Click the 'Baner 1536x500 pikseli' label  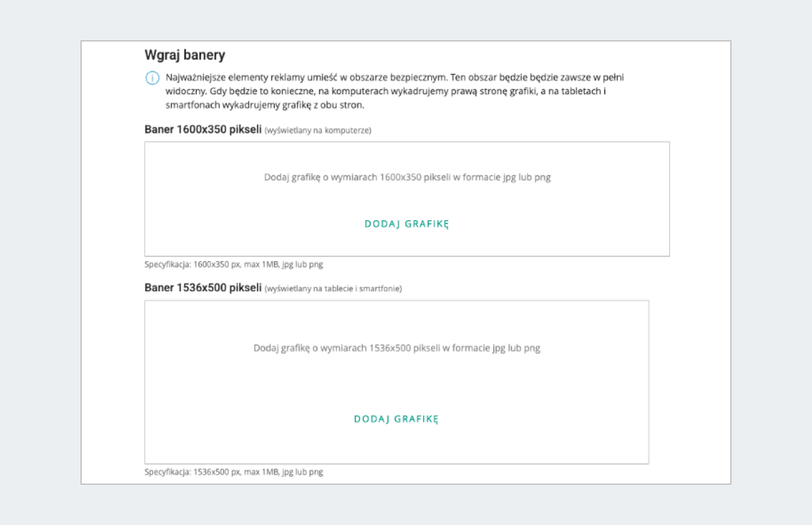(203, 288)
